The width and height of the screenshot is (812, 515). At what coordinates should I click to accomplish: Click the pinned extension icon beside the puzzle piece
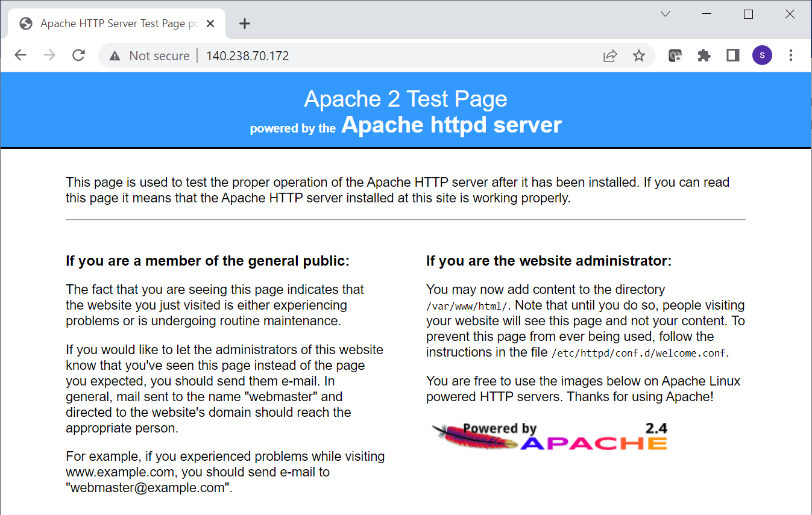click(x=675, y=55)
